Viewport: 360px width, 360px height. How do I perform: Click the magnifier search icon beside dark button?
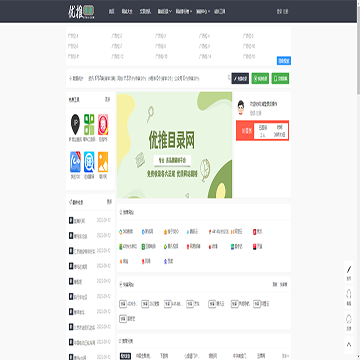(229, 78)
